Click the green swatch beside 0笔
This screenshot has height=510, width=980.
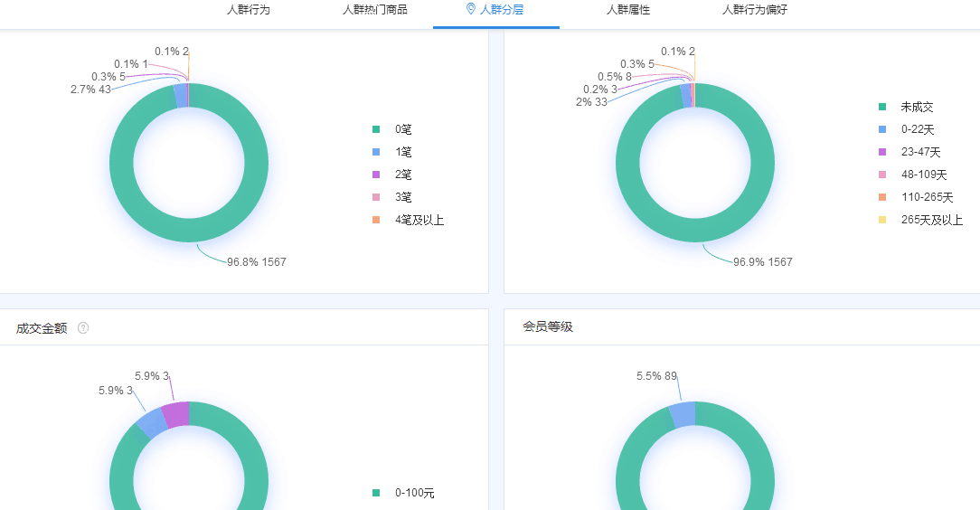[376, 129]
